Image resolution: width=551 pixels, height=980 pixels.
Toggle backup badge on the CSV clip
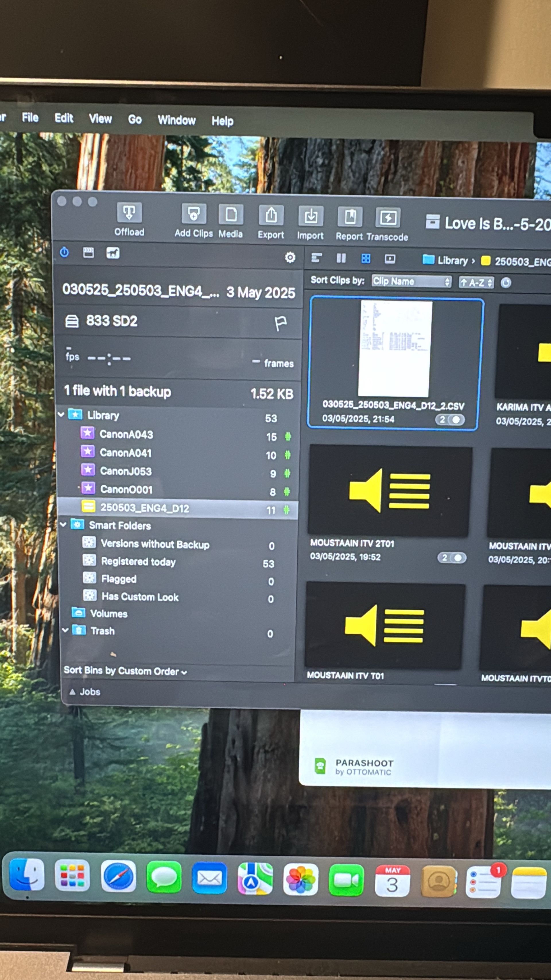(450, 420)
